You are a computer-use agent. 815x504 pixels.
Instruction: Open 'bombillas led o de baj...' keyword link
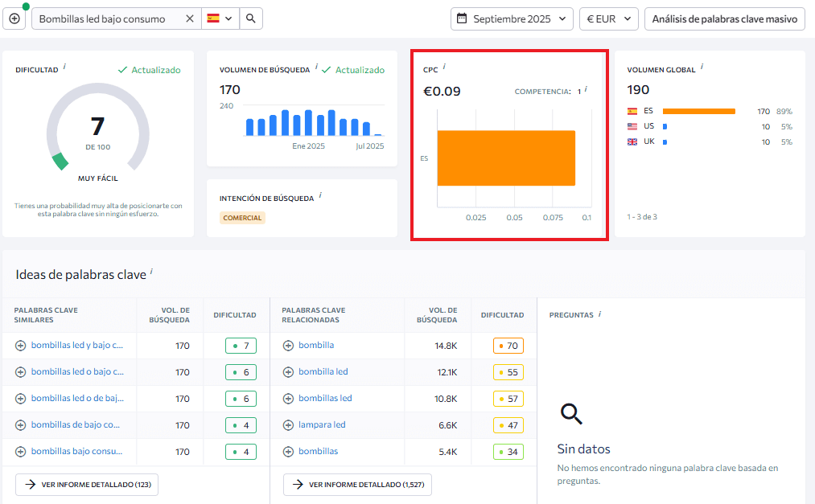point(77,398)
